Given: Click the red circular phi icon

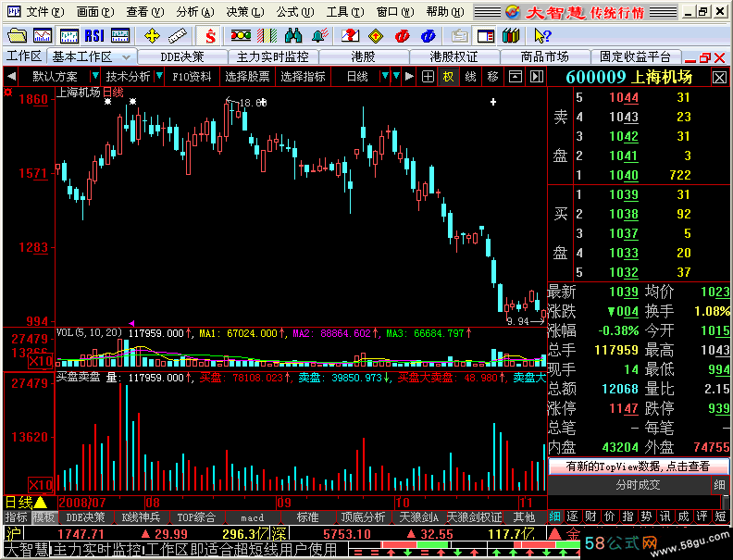Looking at the screenshot, I should 402,35.
